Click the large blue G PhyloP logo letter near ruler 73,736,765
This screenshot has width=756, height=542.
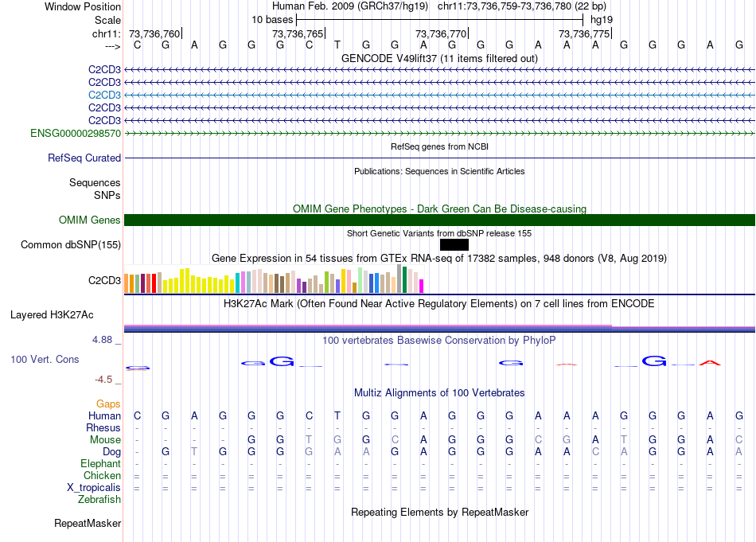coord(282,361)
